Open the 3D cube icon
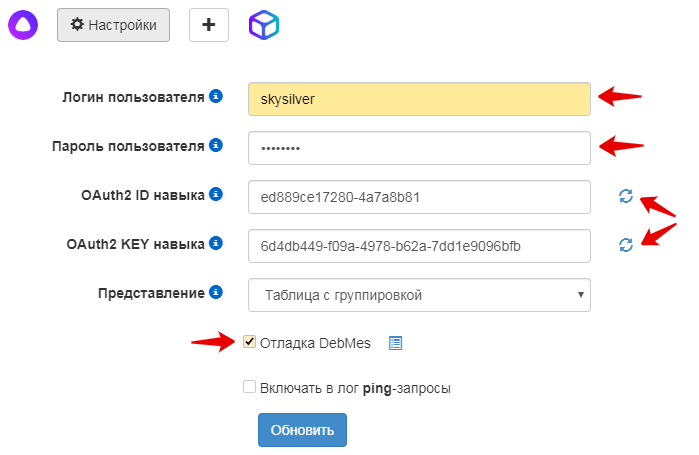 point(264,25)
